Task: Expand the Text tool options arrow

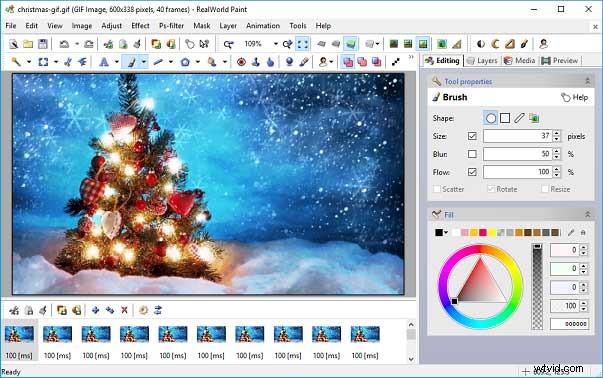Action: click(x=116, y=62)
